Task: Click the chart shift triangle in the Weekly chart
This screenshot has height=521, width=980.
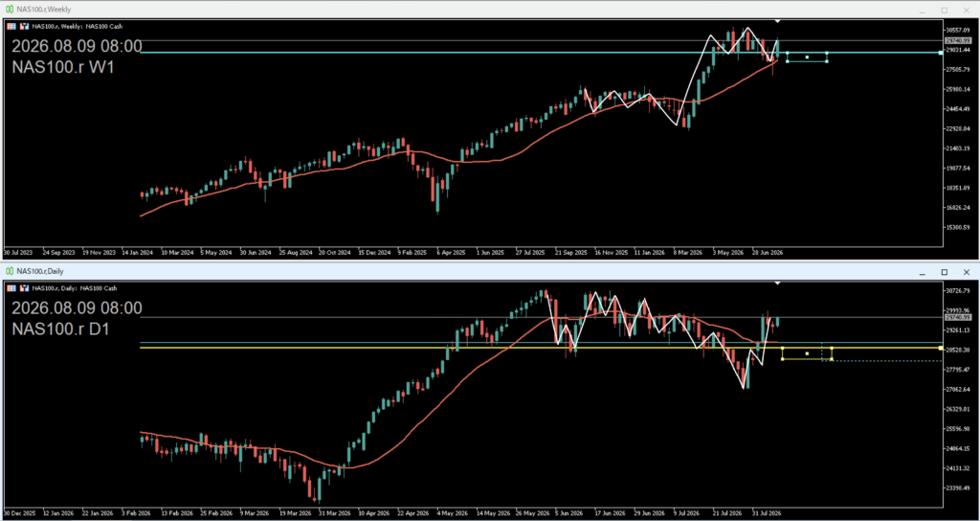Action: point(777,22)
